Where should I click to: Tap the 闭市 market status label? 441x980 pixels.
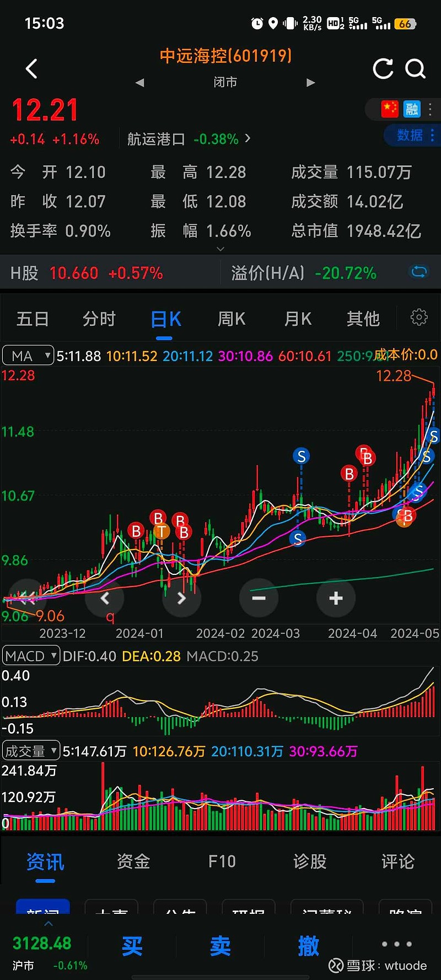[x=225, y=82]
